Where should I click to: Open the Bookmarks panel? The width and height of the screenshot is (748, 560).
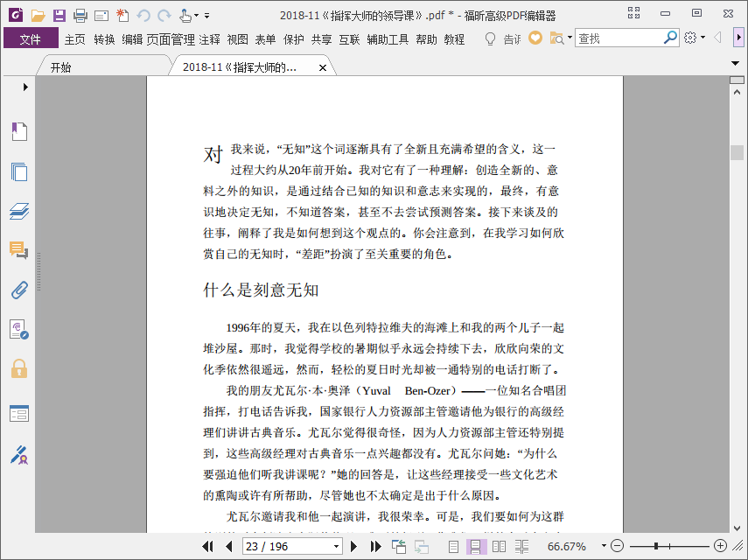tap(19, 131)
